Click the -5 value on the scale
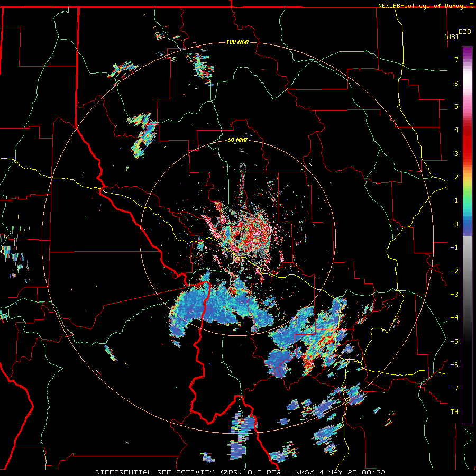Image resolution: width=476 pixels, height=476 pixels. pyautogui.click(x=454, y=342)
